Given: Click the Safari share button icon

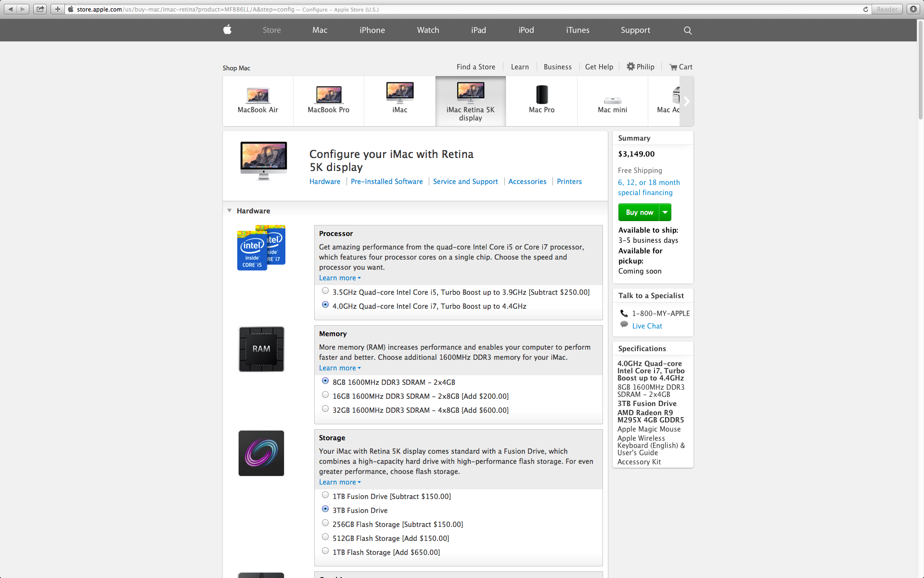Looking at the screenshot, I should 40,9.
